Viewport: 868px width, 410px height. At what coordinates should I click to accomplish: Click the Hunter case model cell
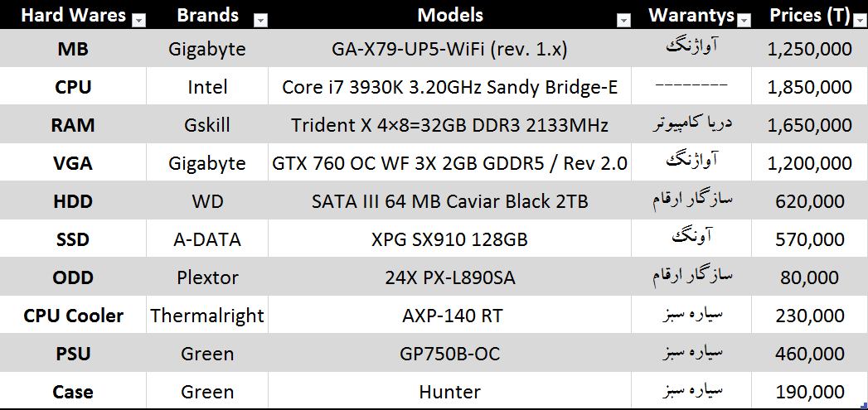pos(450,392)
